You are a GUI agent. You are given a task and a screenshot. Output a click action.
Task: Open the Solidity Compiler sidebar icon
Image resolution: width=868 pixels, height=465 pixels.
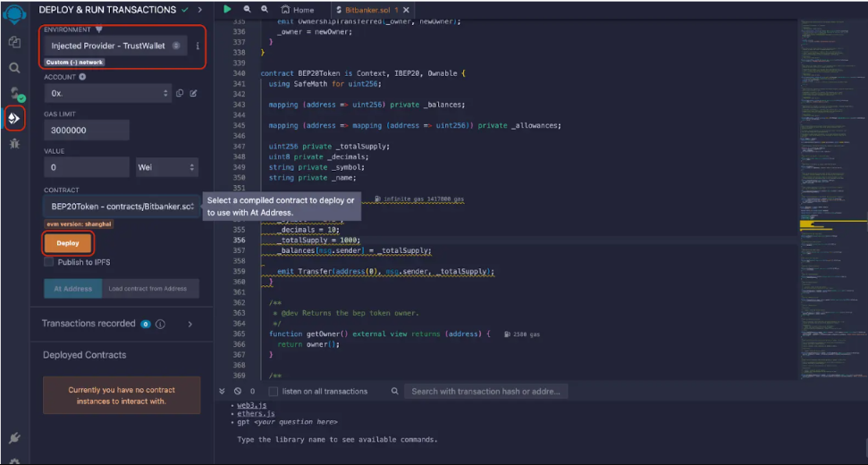coord(17,94)
